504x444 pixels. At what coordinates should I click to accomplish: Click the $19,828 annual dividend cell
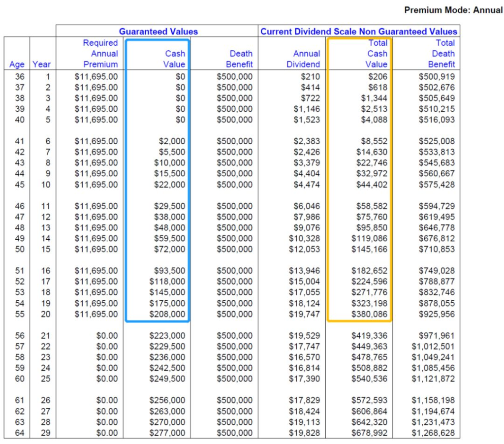pos(306,433)
